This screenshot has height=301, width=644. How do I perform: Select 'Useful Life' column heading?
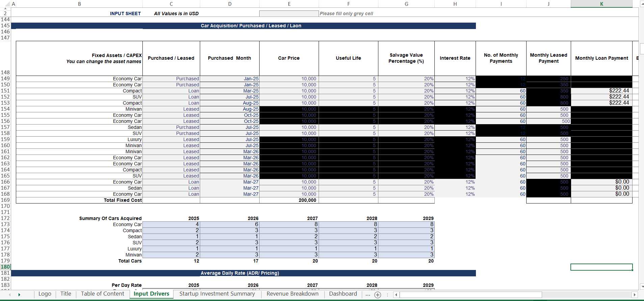coord(348,58)
